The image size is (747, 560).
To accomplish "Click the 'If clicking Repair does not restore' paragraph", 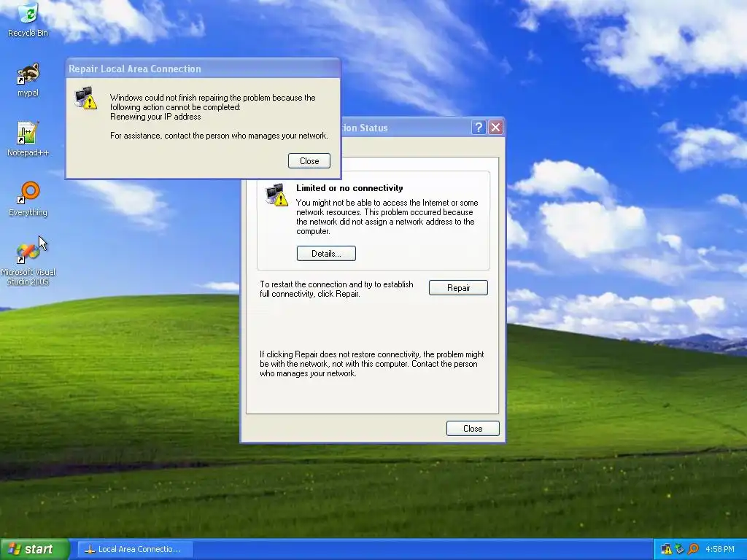I will point(371,364).
